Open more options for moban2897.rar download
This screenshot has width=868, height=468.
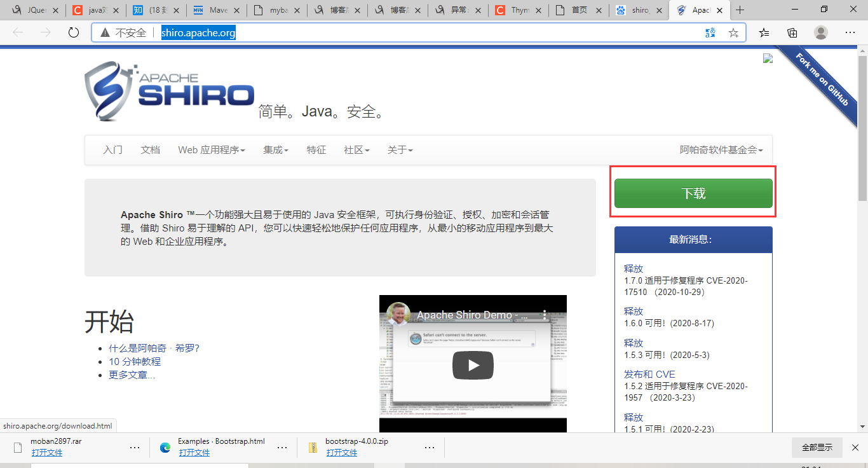coord(135,447)
